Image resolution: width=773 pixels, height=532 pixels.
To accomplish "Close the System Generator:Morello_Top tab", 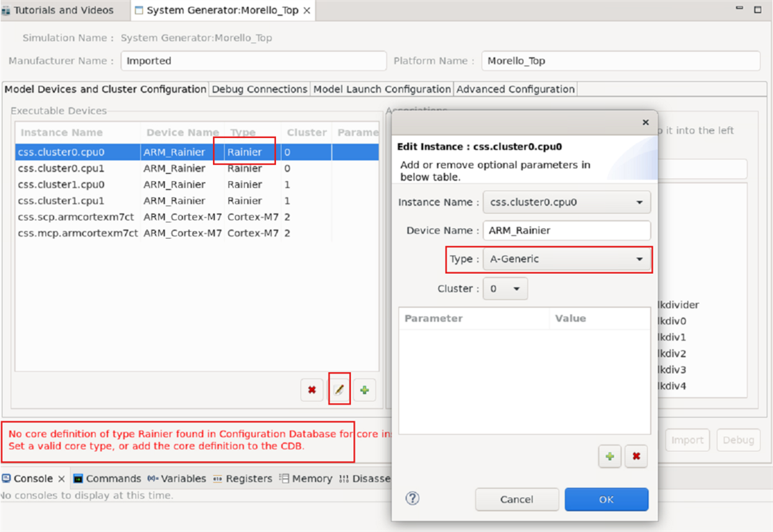I will (x=307, y=10).
